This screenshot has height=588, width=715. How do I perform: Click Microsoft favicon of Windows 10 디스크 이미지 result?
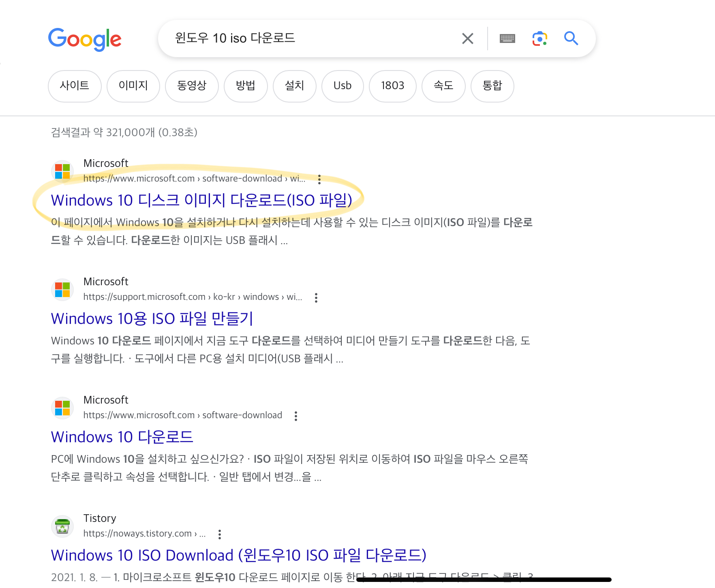point(62,171)
